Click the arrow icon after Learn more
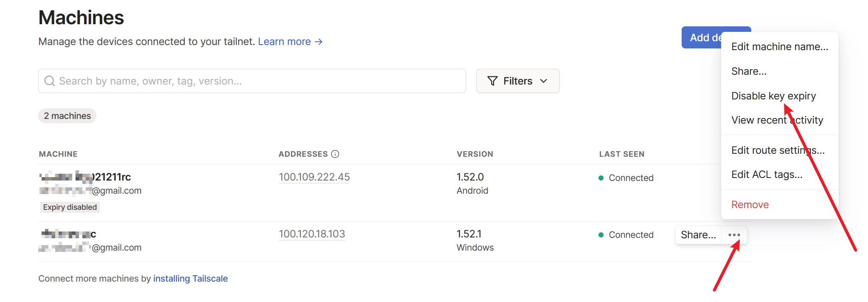868x302 pixels. (319, 42)
